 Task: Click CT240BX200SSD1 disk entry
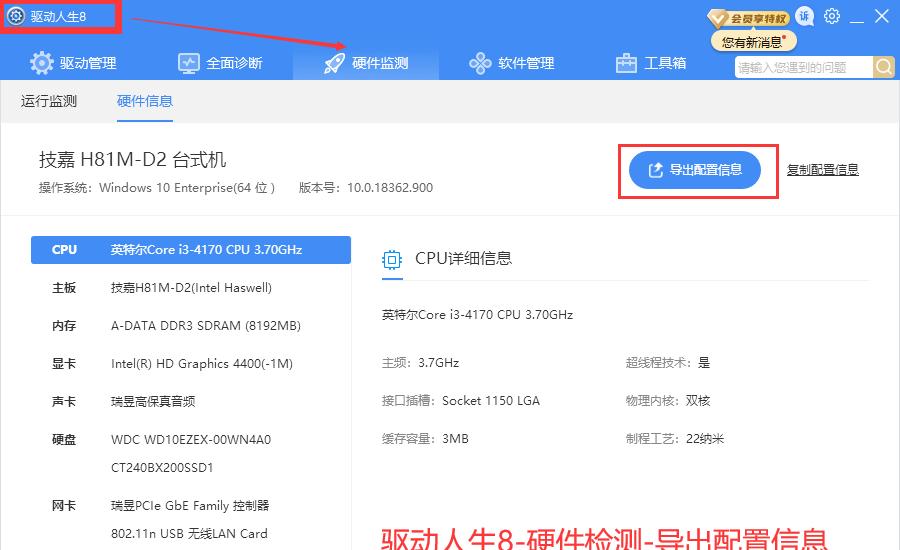coord(162,468)
